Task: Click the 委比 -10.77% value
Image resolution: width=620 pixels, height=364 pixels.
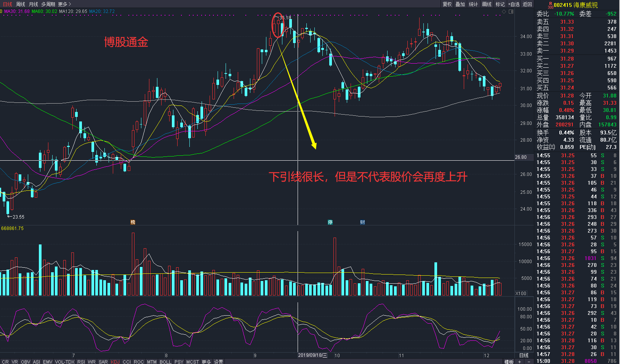Action: click(x=564, y=14)
